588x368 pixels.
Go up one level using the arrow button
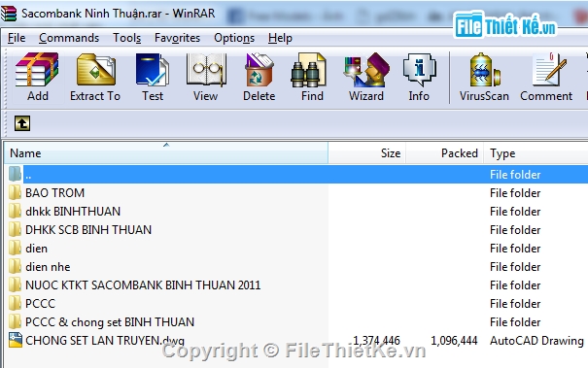22,123
